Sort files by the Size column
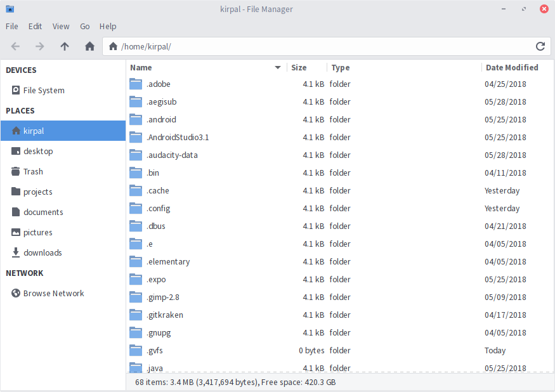555x392 pixels. (298, 67)
